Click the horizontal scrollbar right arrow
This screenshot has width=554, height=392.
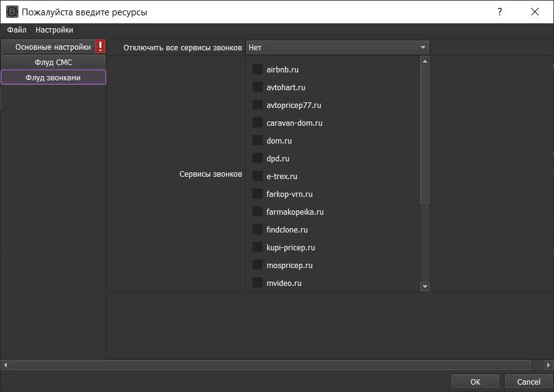click(548, 365)
